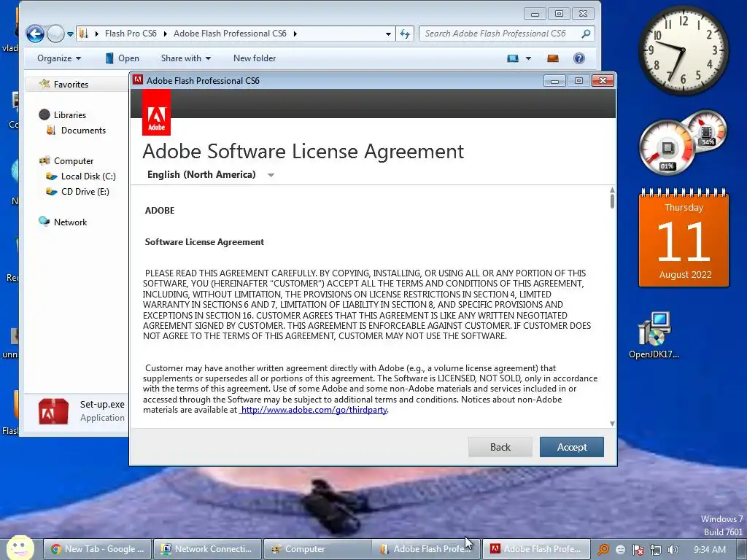Screen dimensions: 747x560
Task: Click the Adobe Flash installer title bar icon
Action: (138, 80)
